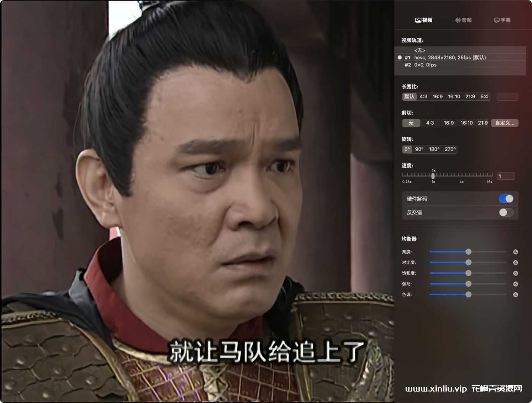Viewport: 532px width, 403px height.
Task: Rotate the video by 90°
Action: point(419,149)
